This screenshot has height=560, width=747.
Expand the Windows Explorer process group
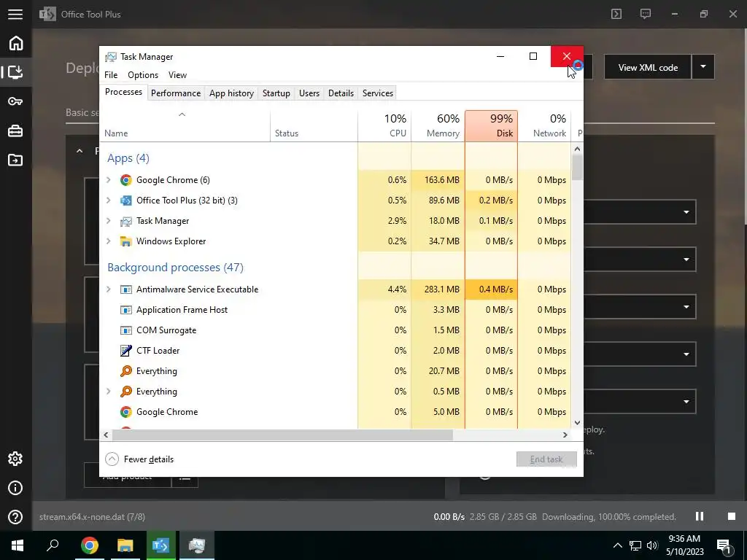point(109,241)
